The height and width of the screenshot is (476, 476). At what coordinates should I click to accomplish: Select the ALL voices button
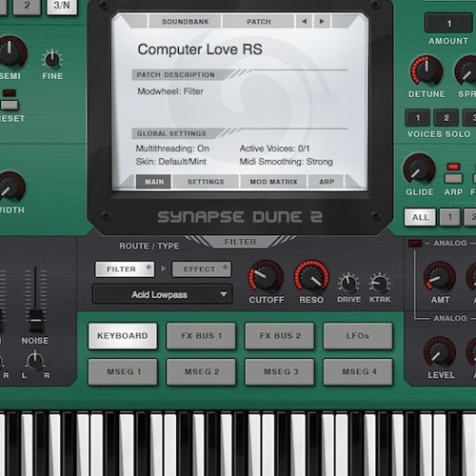click(x=420, y=217)
